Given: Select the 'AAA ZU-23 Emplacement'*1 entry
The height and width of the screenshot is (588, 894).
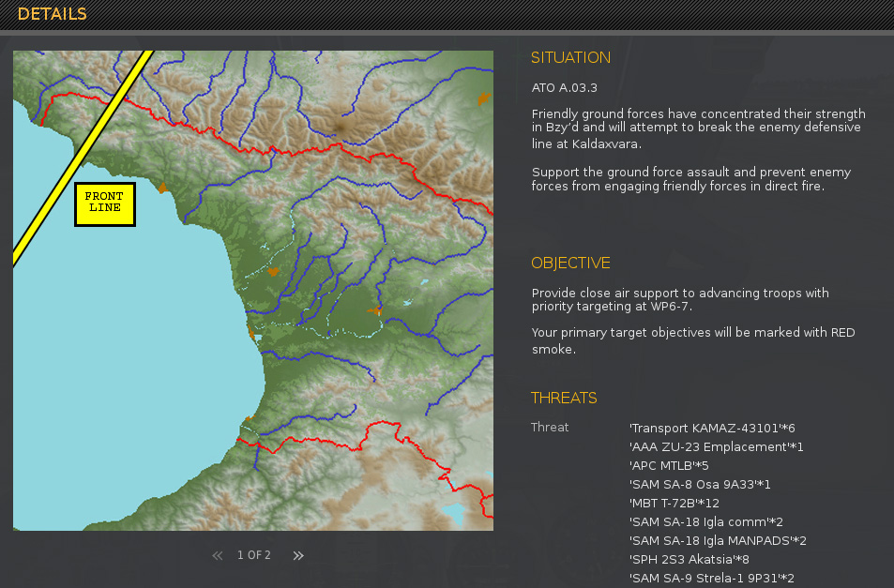Looking at the screenshot, I should click(x=716, y=446).
